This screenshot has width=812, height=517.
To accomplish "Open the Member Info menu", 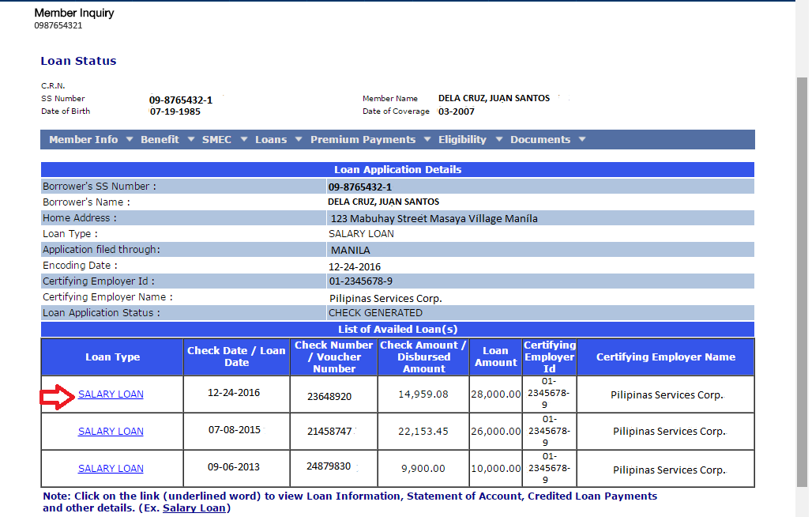I will click(84, 139).
